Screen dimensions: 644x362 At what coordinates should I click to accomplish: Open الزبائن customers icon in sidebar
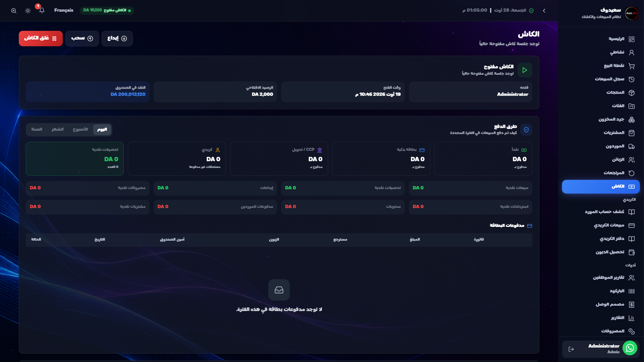point(631,160)
